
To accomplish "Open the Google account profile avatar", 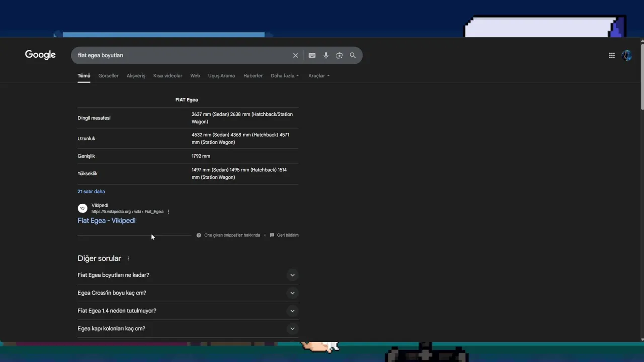I will [626, 55].
